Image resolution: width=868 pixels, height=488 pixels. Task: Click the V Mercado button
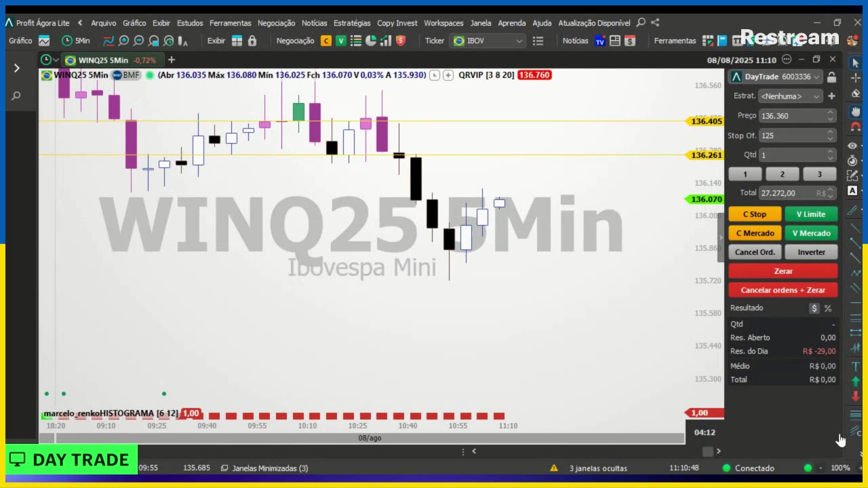[x=811, y=233]
